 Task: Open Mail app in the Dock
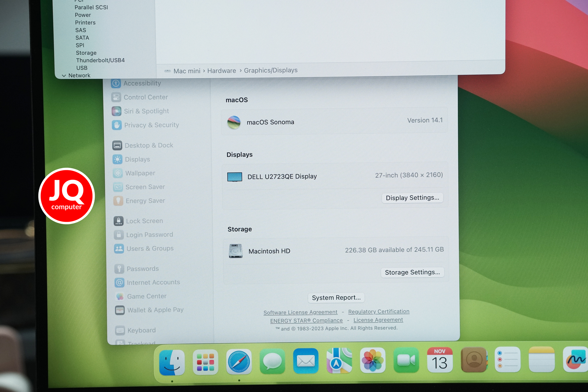pyautogui.click(x=306, y=361)
